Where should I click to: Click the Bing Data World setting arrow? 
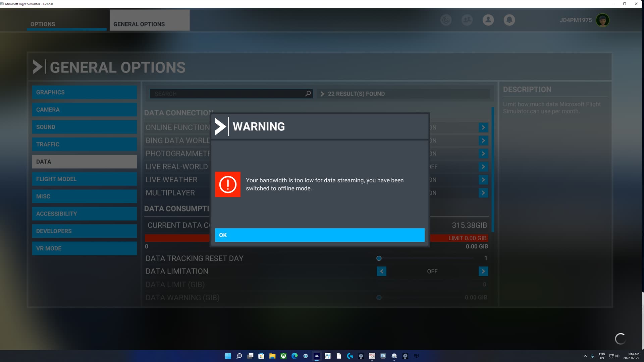point(483,140)
